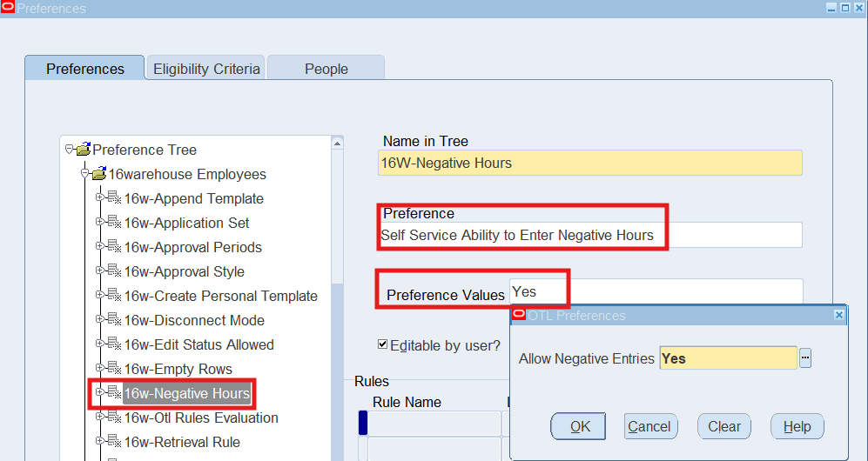Click the Clear button in the dialog
Image resolution: width=868 pixels, height=461 pixels.
tap(723, 426)
